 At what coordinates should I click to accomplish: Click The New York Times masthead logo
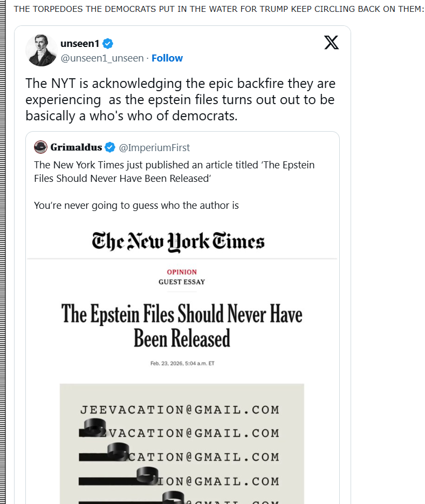click(178, 241)
